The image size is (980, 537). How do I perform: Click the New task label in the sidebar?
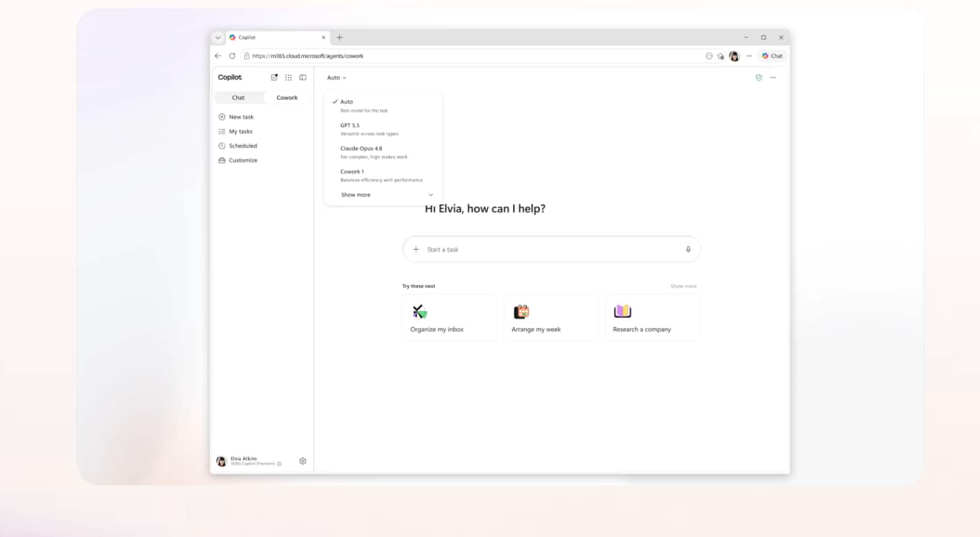[x=241, y=117]
